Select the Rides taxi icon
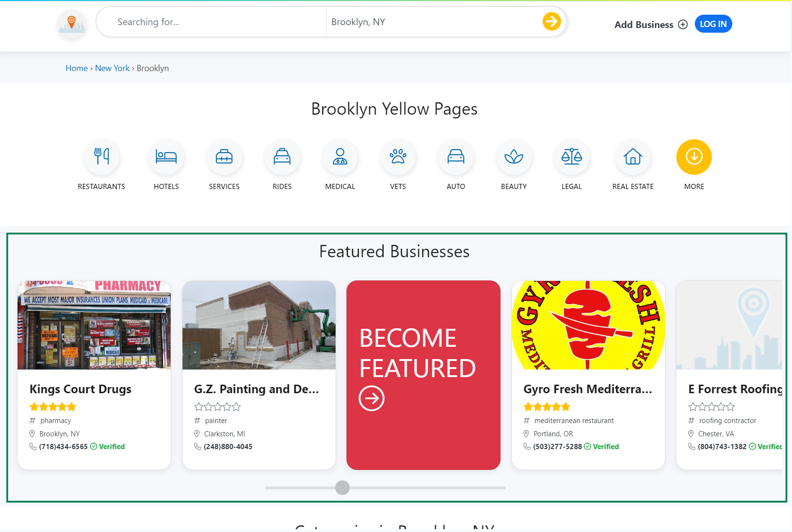 pos(282,157)
